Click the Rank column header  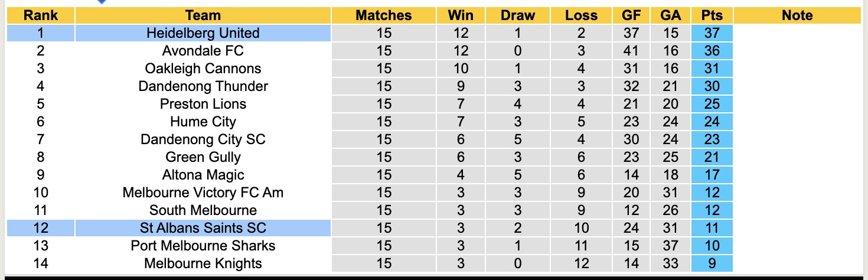tap(40, 15)
